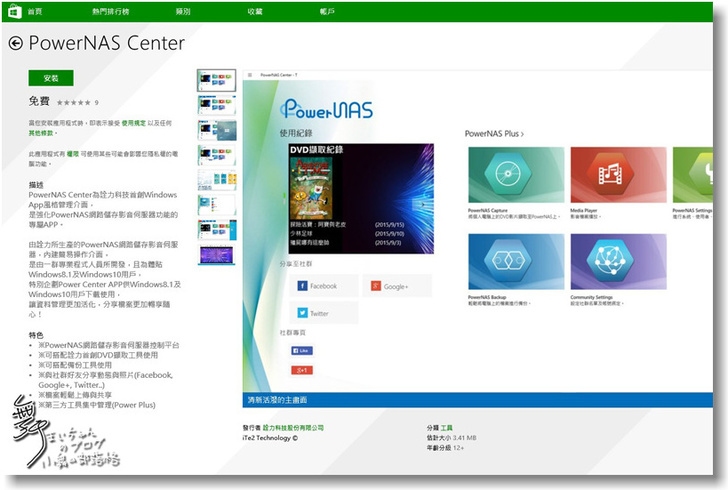728x490 pixels.
Task: Open the 工具 category link
Action: [446, 428]
